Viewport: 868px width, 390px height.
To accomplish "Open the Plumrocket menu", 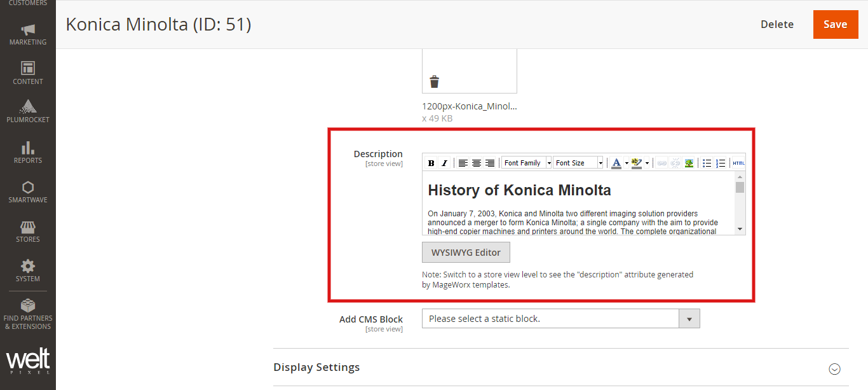I will pos(28,111).
